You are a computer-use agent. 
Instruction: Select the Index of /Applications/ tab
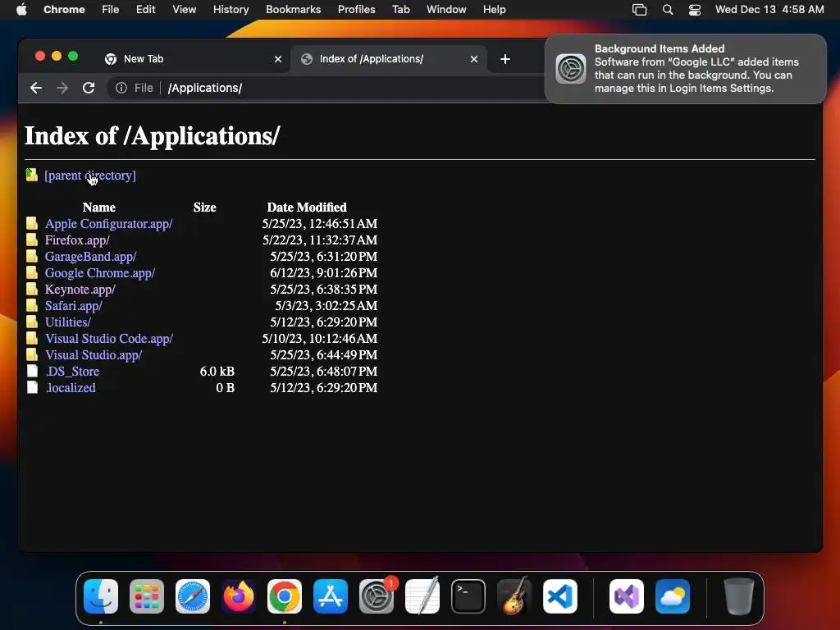tap(388, 59)
